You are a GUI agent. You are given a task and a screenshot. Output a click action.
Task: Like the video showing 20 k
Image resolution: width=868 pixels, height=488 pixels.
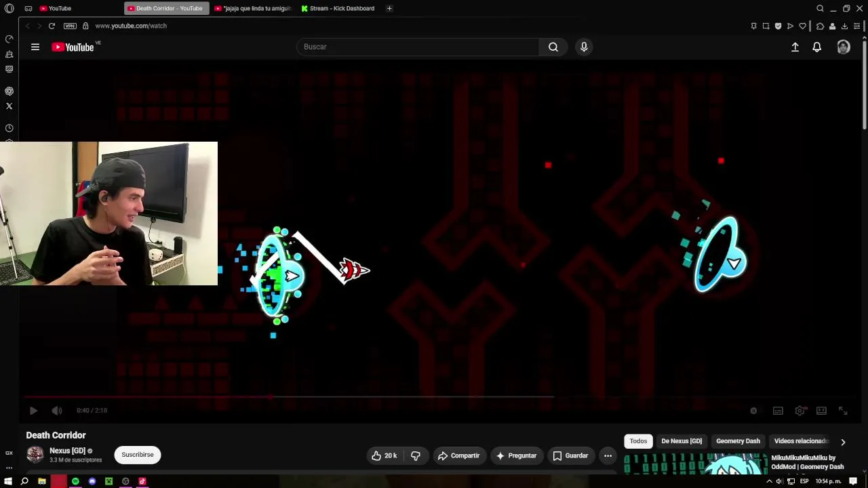click(x=384, y=455)
